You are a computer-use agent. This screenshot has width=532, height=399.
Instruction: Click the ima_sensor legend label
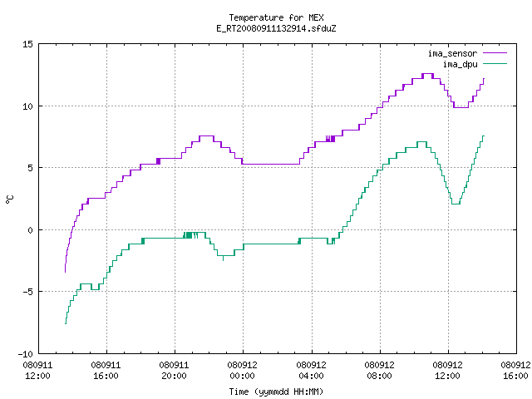452,53
